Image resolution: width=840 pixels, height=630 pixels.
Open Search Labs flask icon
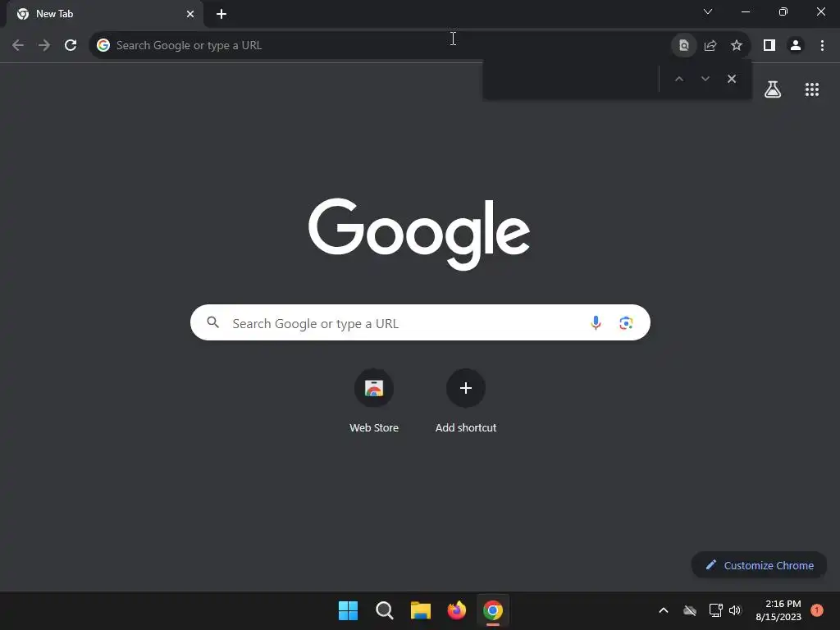772,89
